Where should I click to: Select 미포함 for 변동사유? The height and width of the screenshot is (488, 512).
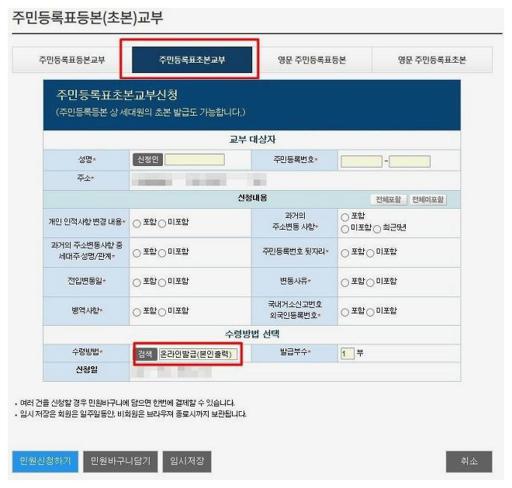click(x=370, y=283)
